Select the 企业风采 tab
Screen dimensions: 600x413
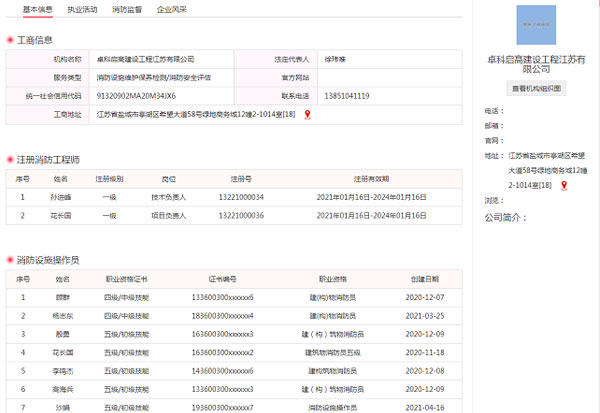[171, 8]
